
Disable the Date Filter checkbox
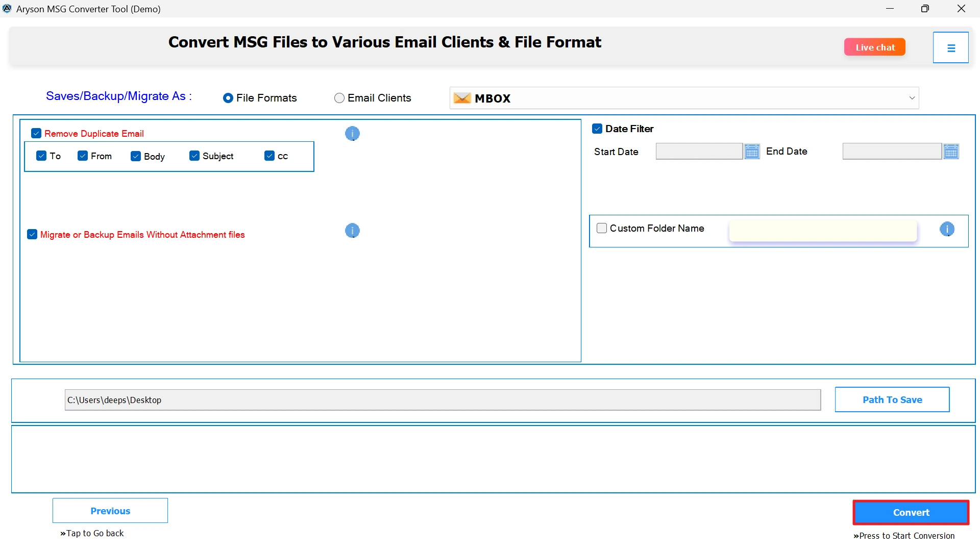coord(597,129)
